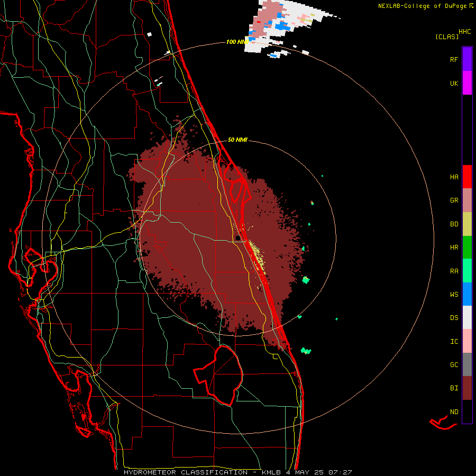The height and width of the screenshot is (476, 476).
Task: Click the RA legend label
Action: (454, 271)
